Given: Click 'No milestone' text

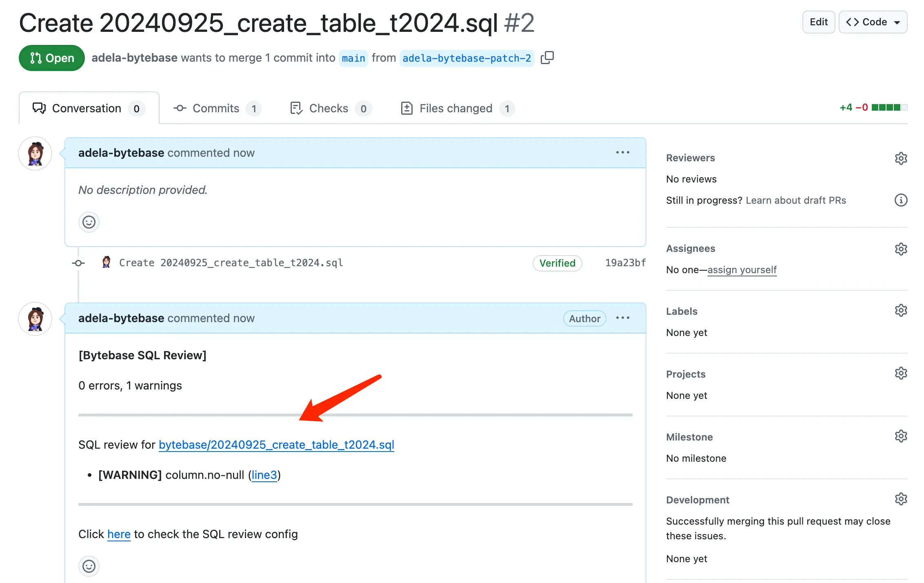Looking at the screenshot, I should tap(696, 458).
